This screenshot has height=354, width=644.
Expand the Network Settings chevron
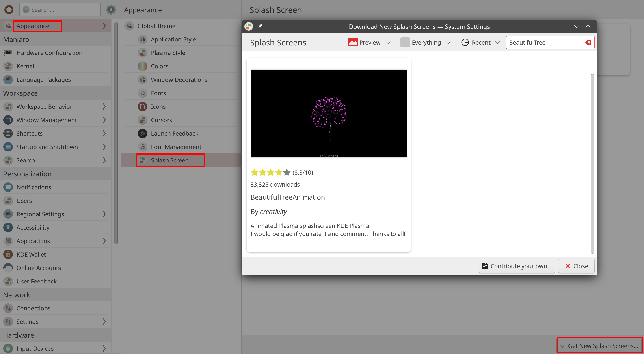pyautogui.click(x=104, y=322)
